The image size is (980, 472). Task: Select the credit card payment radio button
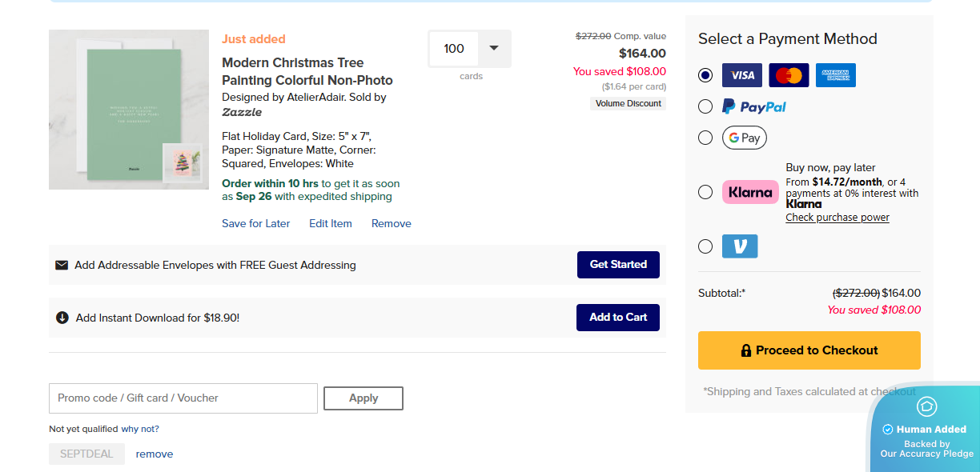[x=705, y=74]
